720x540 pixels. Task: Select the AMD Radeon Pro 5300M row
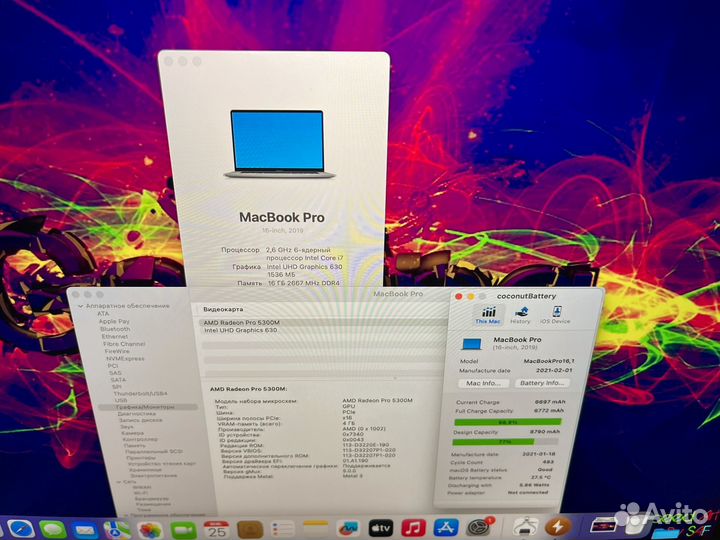pos(323,323)
